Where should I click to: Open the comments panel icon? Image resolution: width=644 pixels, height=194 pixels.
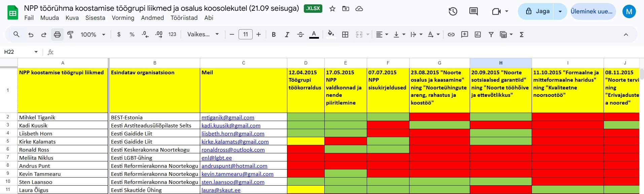pyautogui.click(x=473, y=11)
